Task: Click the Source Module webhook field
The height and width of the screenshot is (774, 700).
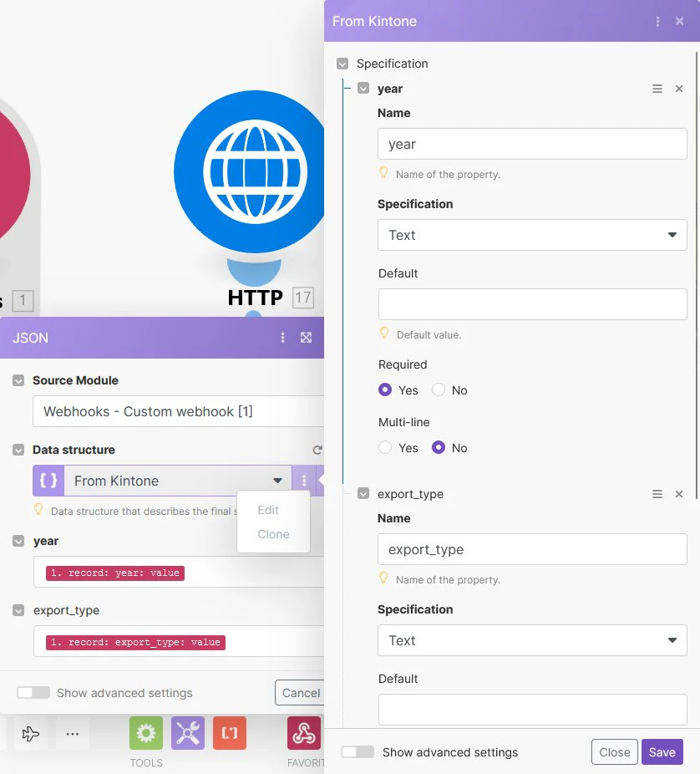Action: (x=179, y=411)
